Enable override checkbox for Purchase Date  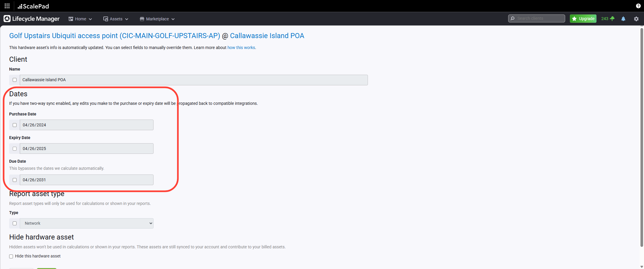coord(14,125)
